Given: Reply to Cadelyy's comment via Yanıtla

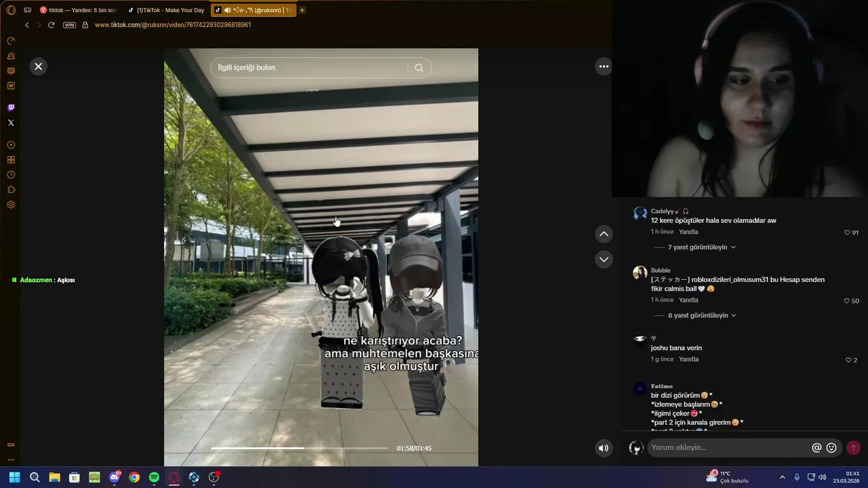Looking at the screenshot, I should point(688,232).
